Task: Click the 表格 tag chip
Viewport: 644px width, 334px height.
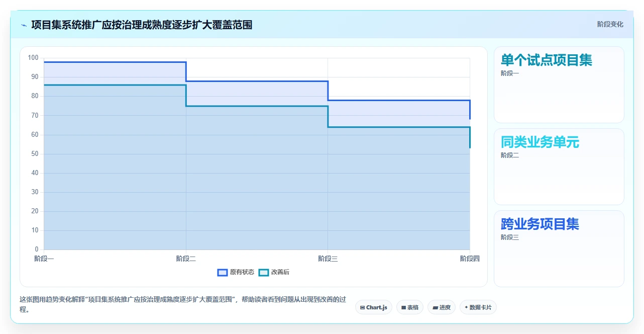Action: click(410, 307)
